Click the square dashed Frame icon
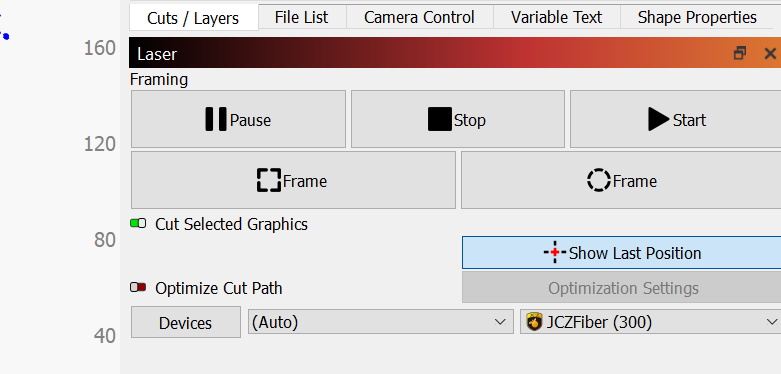This screenshot has width=781, height=374. [x=269, y=180]
